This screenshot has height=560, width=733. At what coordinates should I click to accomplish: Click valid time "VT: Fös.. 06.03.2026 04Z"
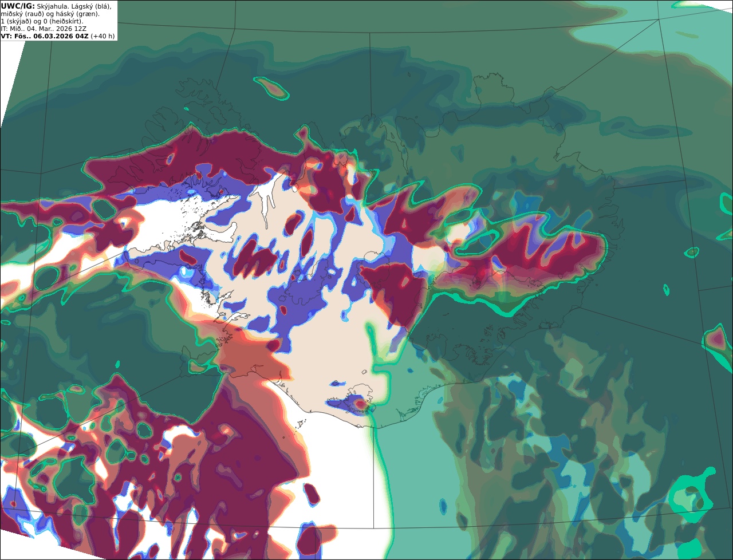click(x=45, y=36)
